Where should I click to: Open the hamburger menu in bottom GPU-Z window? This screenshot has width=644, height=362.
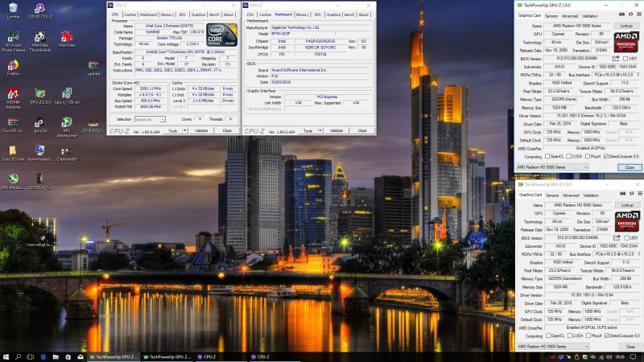click(640, 194)
